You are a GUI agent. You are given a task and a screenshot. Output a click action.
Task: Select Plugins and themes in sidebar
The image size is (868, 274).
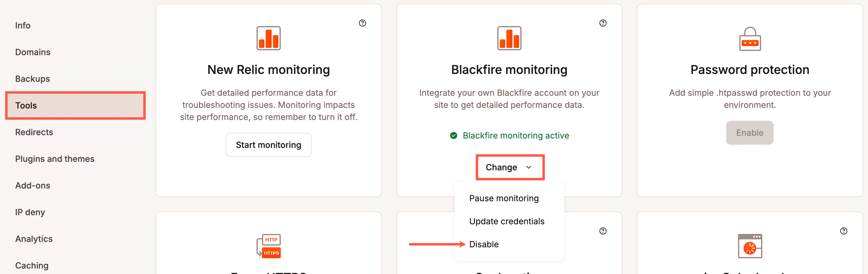[55, 159]
